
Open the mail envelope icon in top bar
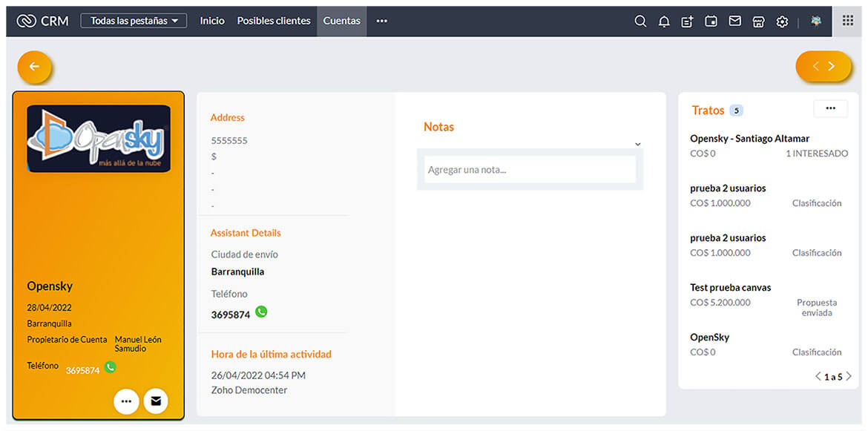(x=734, y=21)
